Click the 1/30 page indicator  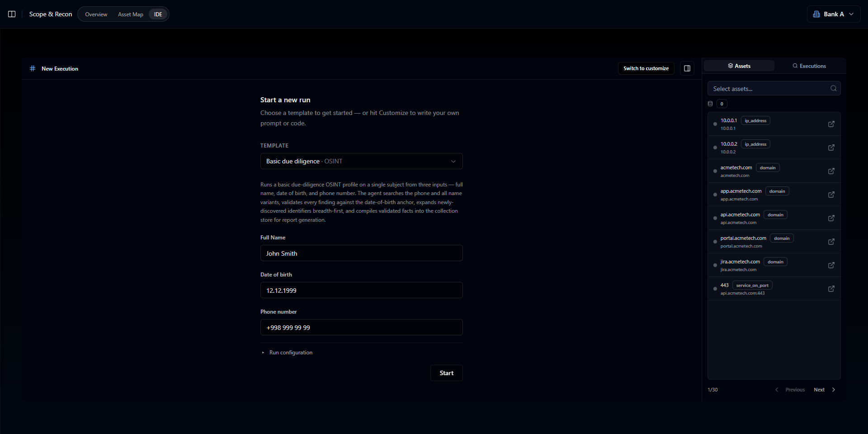coord(712,390)
